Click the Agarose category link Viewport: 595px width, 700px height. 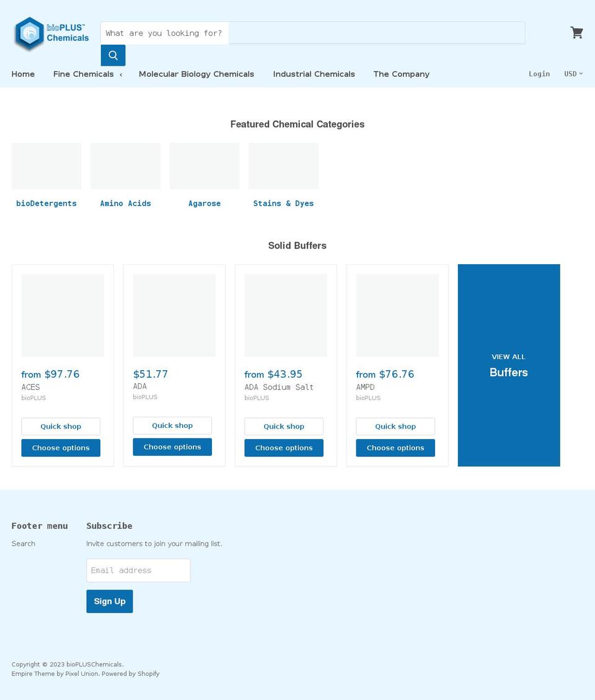pos(205,203)
